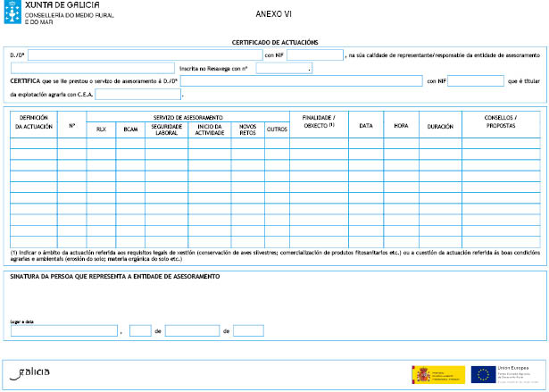Click first table row cell under BCAM
Viewport: 549px width, 392px height.
point(131,143)
